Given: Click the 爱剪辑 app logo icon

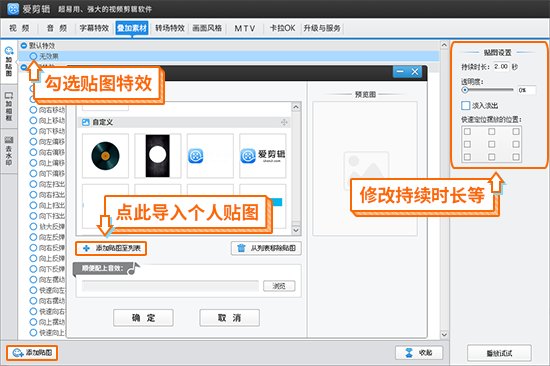Looking at the screenshot, I should [x=13, y=9].
